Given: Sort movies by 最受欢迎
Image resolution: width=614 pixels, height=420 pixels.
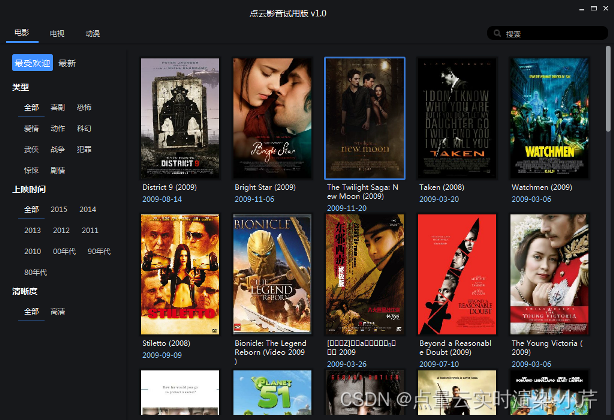Looking at the screenshot, I should (x=33, y=63).
